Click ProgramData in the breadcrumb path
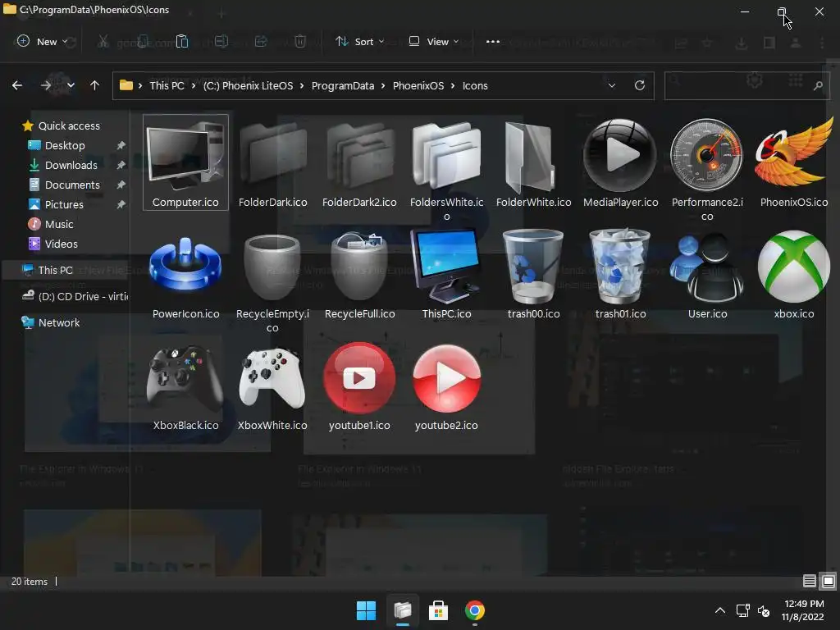This screenshot has width=840, height=630. coord(343,85)
